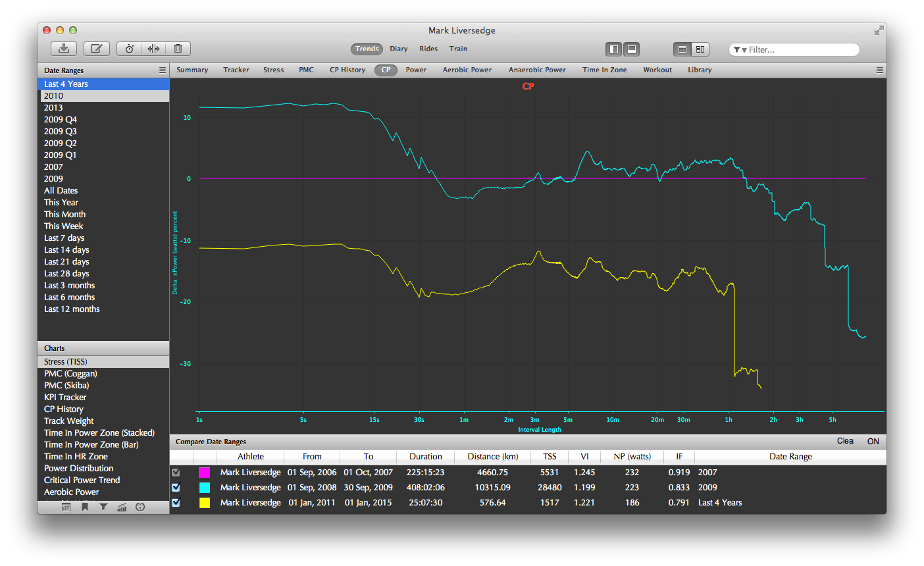This screenshot has height=566, width=924.
Task: Open the Anaerobic Power tab
Action: click(x=537, y=70)
